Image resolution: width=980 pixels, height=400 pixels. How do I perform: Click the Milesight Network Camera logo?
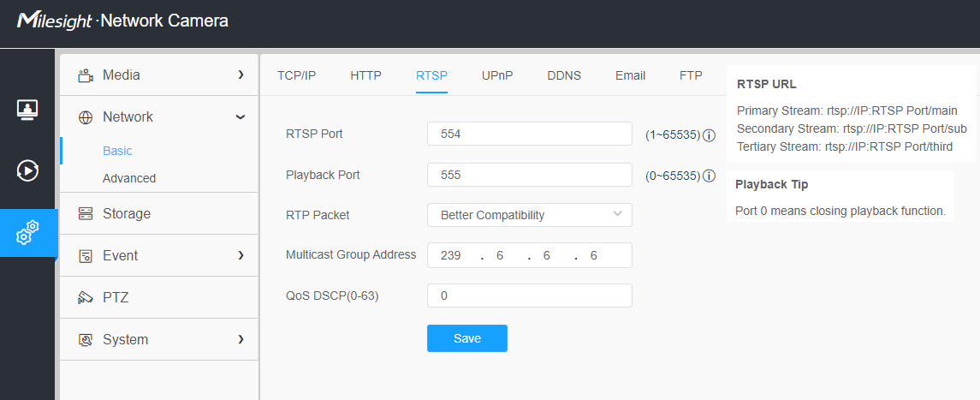122,21
